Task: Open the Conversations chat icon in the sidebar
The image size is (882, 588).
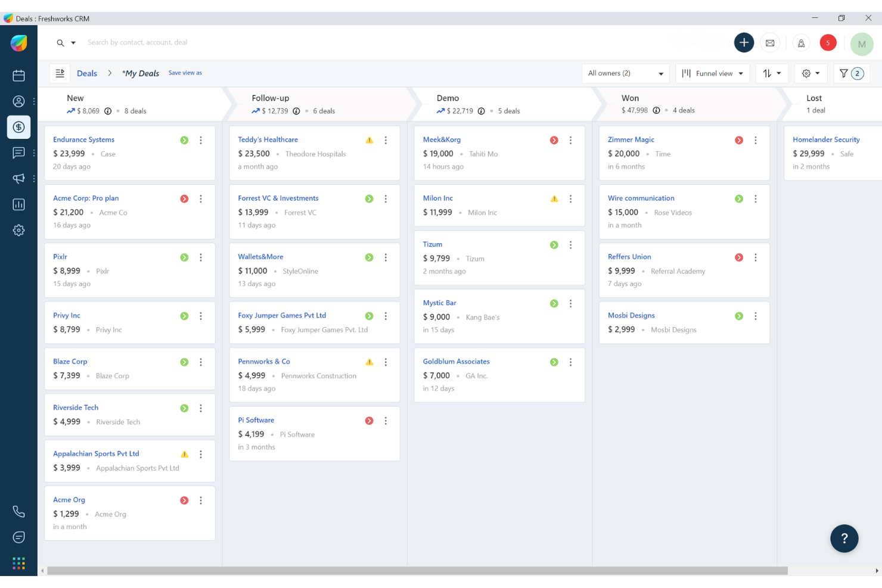Action: 18,153
